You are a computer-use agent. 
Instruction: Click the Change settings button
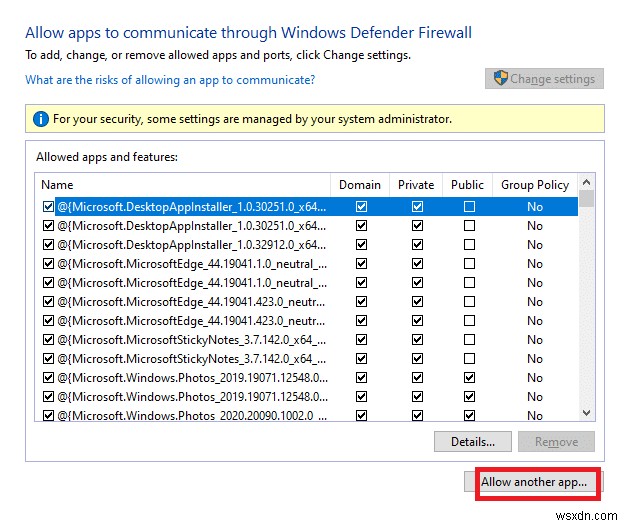click(x=544, y=79)
